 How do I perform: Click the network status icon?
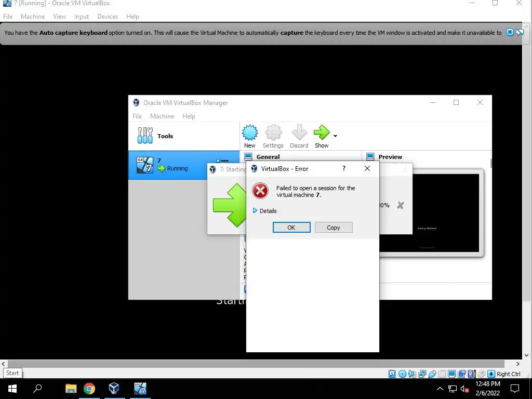pos(422,374)
